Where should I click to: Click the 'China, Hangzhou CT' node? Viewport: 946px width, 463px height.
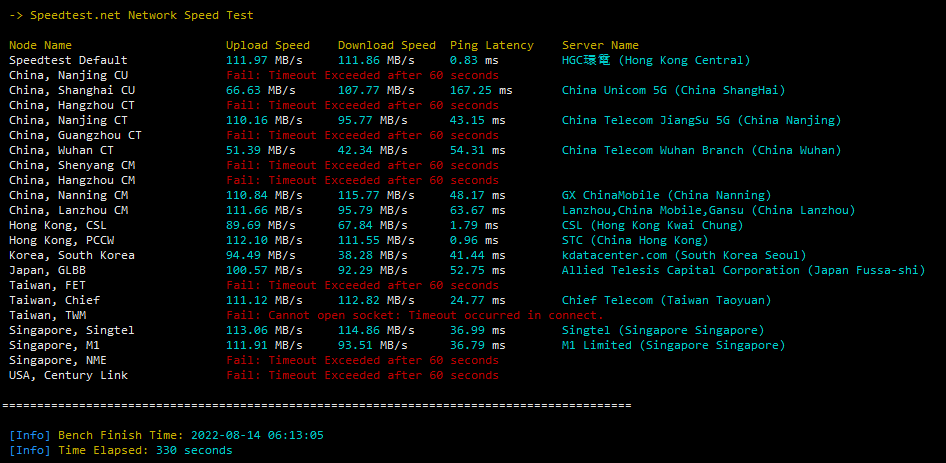pos(72,105)
